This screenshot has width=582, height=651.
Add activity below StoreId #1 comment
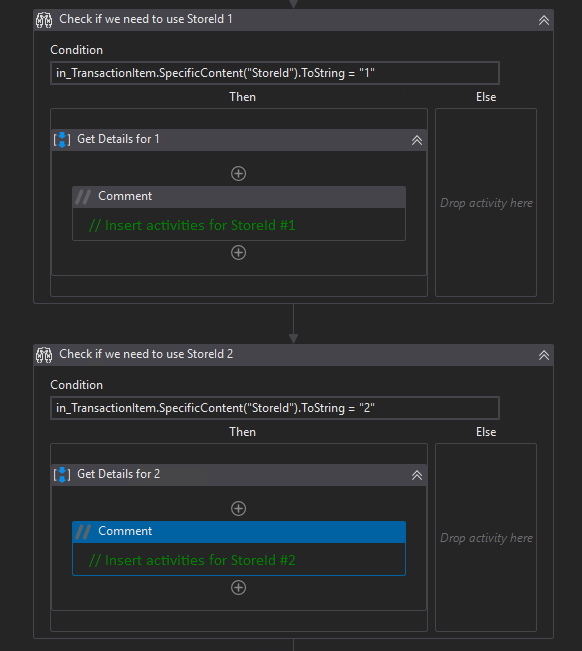pyautogui.click(x=238, y=252)
